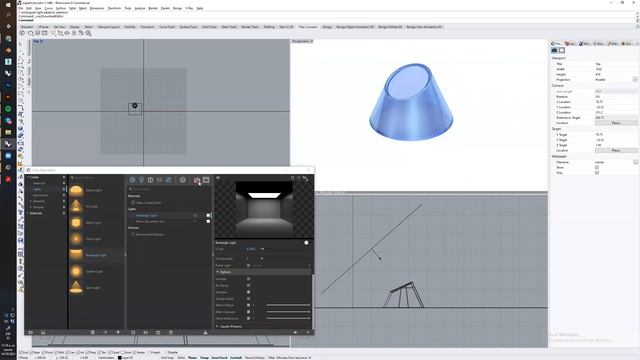Image resolution: width=640 pixels, height=360 pixels.
Task: Click the magnifier icon in V-Ray Compact toolbar
Action: tap(88, 33)
